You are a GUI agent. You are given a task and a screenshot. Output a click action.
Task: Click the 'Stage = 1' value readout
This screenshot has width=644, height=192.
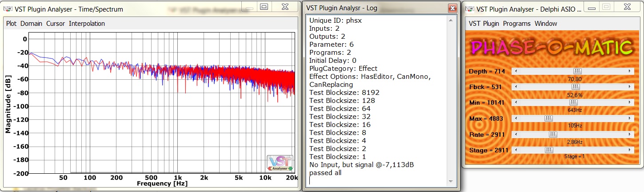575,156
